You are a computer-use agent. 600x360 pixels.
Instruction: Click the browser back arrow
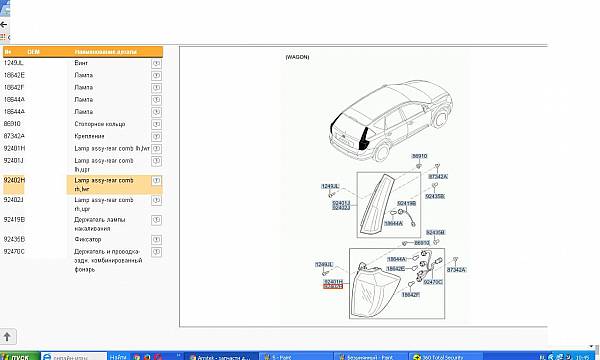click(x=4, y=24)
